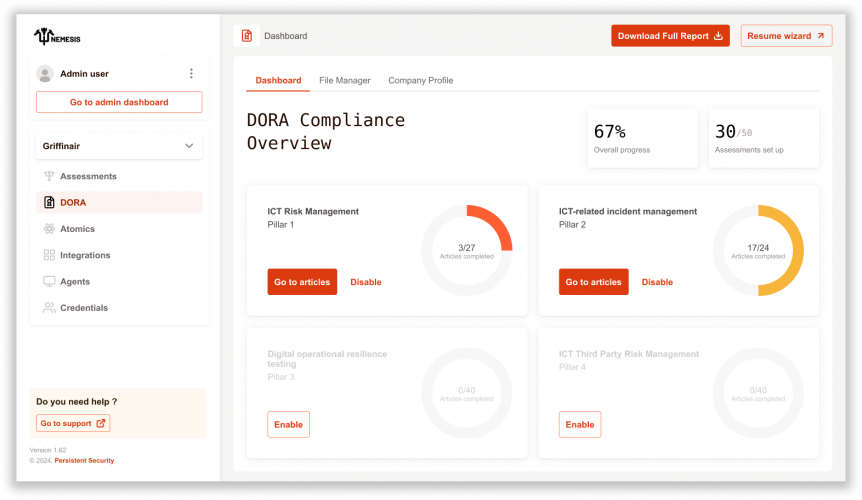This screenshot has width=862, height=500.
Task: Click the ICT-related incident management title
Action: pos(628,211)
